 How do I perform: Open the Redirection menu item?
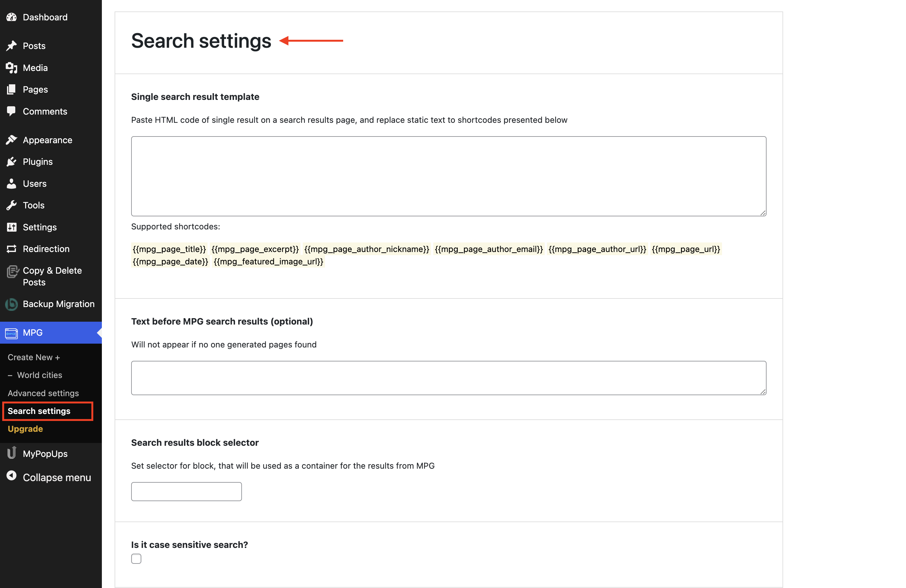(x=46, y=249)
